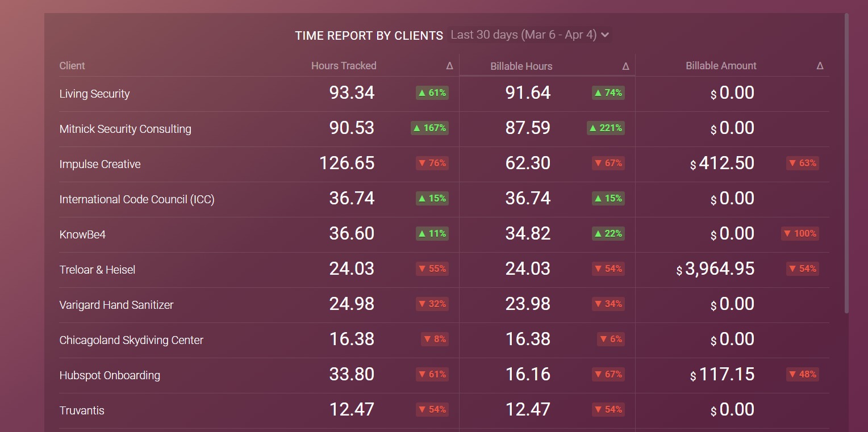The height and width of the screenshot is (432, 868).
Task: Click the green 61% badge for Living Security
Action: (432, 93)
